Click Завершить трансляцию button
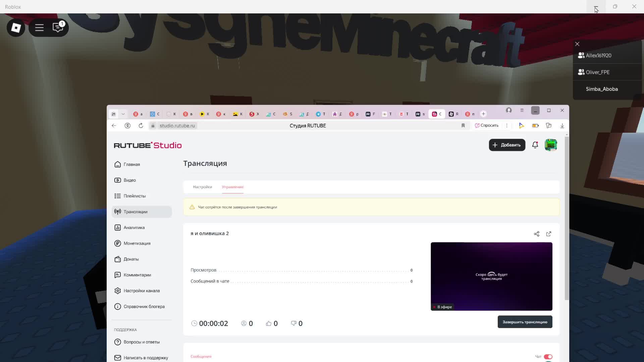 coord(525,322)
